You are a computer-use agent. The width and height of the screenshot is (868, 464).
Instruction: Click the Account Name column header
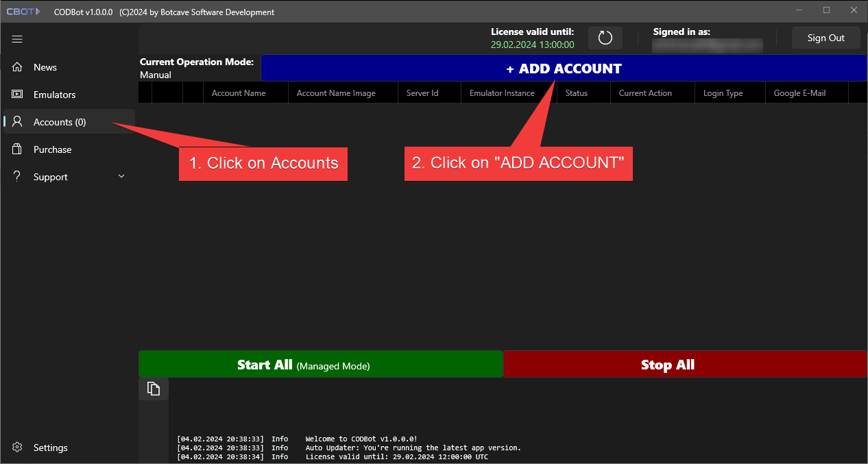tap(239, 93)
